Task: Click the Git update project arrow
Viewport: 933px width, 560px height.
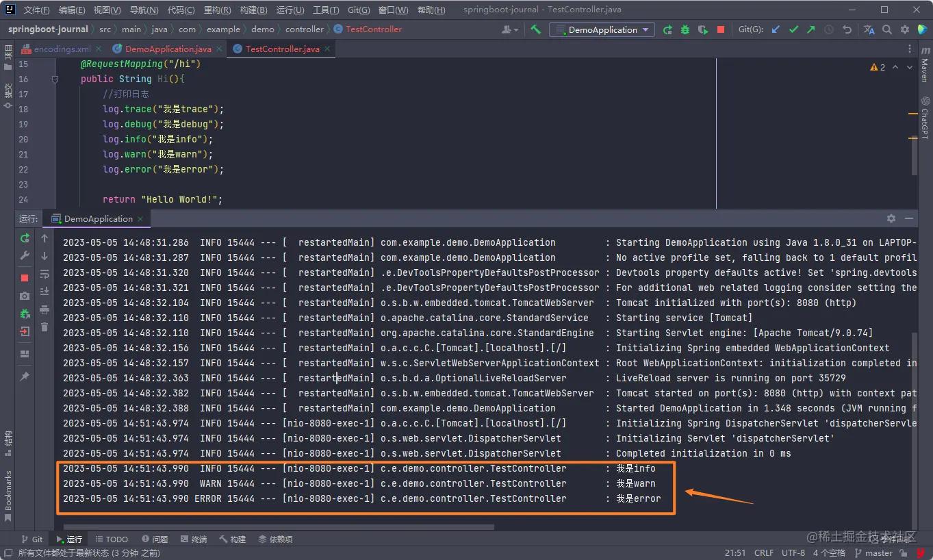Action: (776, 29)
